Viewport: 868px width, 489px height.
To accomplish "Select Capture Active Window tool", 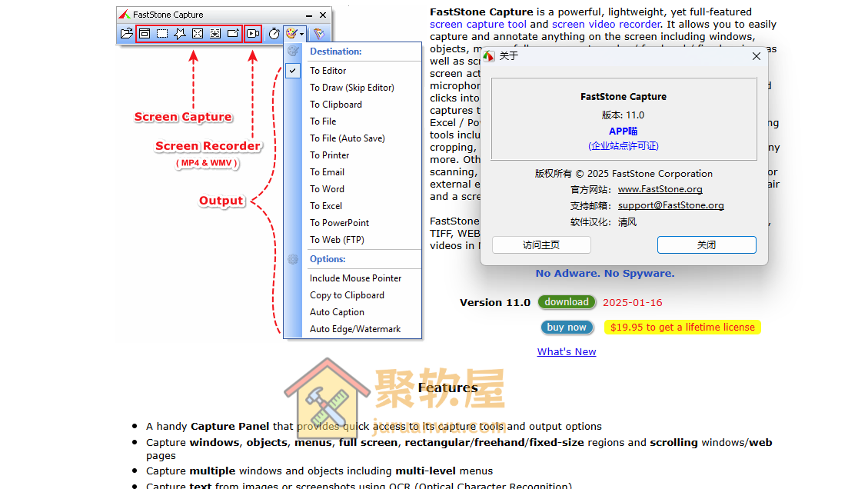I will pyautogui.click(x=145, y=34).
